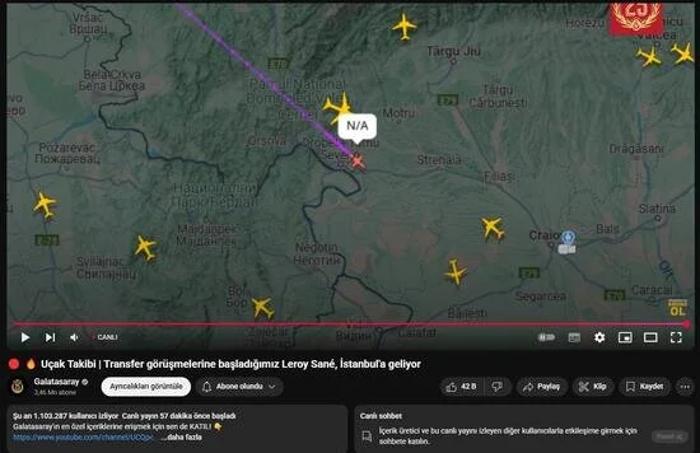Viewport: 700px width, 453px height.
Task: Play the live stream video
Action: [25, 337]
